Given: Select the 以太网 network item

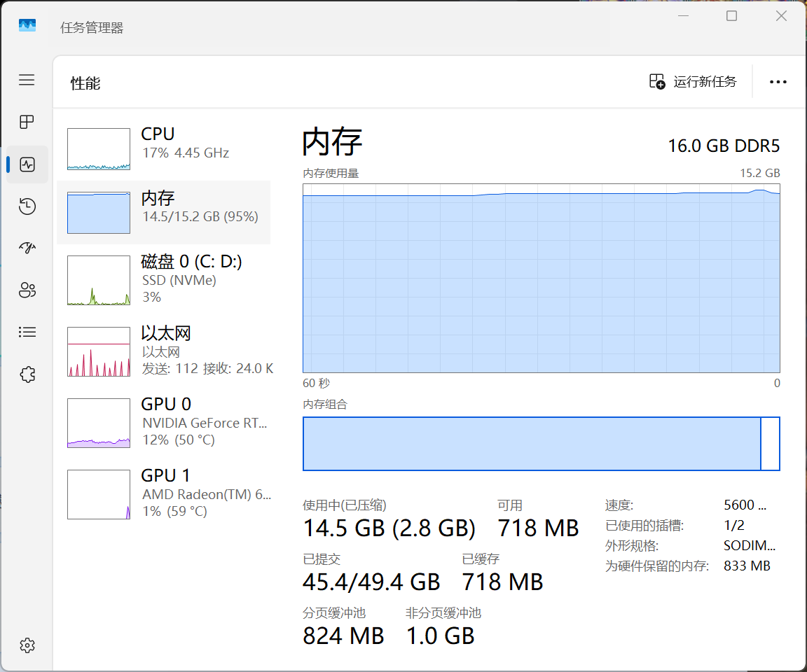Looking at the screenshot, I should tap(164, 351).
